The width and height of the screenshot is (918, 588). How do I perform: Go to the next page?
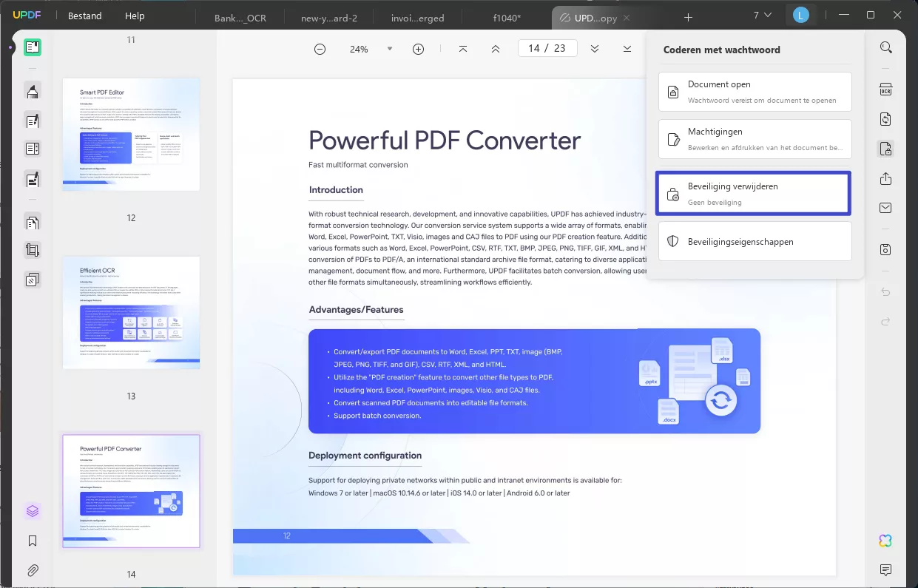click(x=595, y=49)
